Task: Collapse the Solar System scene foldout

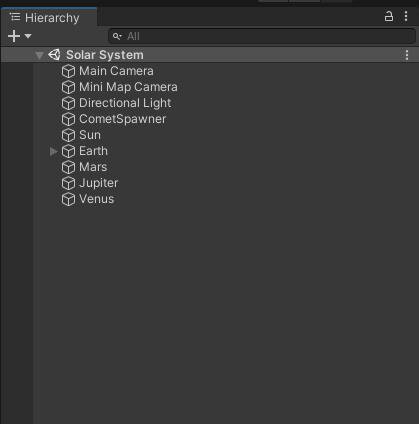Action: click(x=39, y=55)
